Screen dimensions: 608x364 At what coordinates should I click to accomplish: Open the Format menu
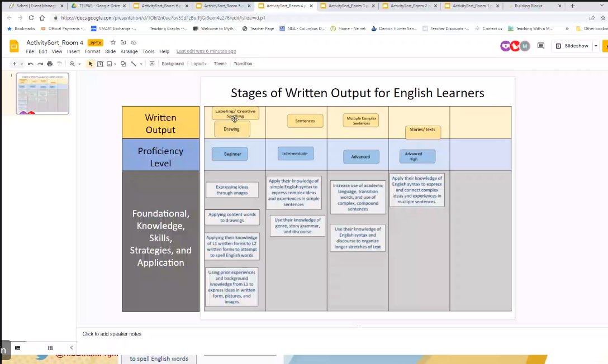pos(92,51)
